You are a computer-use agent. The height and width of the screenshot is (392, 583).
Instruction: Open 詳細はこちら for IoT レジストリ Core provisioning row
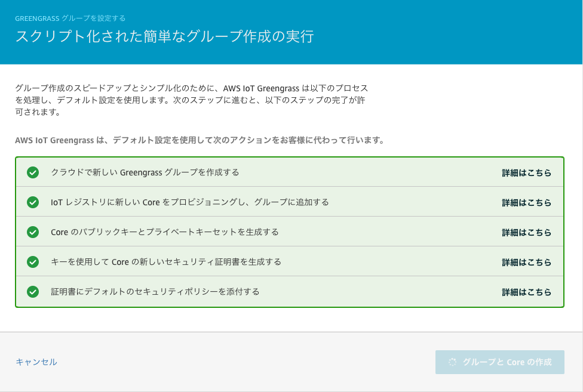point(526,203)
